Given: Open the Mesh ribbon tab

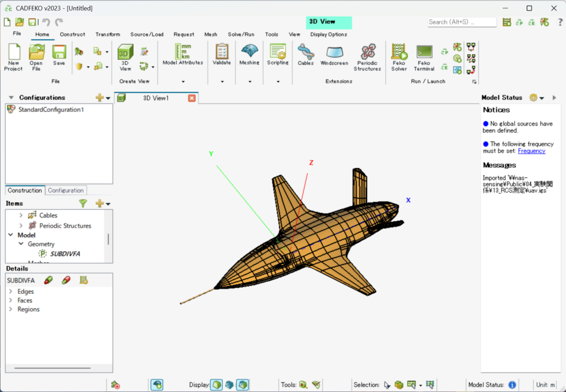Looking at the screenshot, I should click(x=211, y=34).
